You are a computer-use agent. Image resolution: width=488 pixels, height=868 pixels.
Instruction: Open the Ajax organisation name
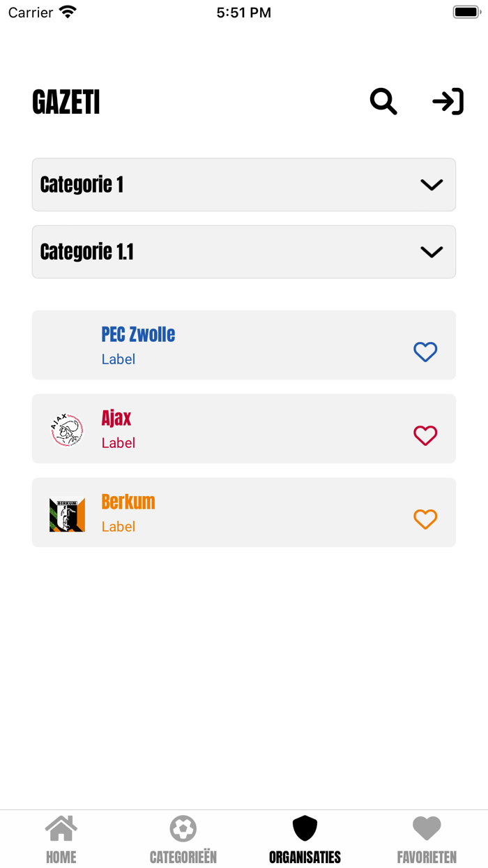click(116, 418)
